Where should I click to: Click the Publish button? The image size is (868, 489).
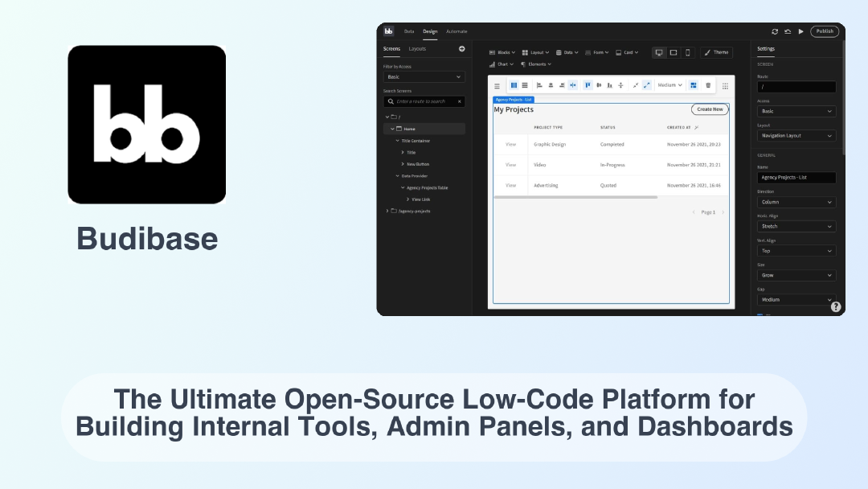(825, 31)
